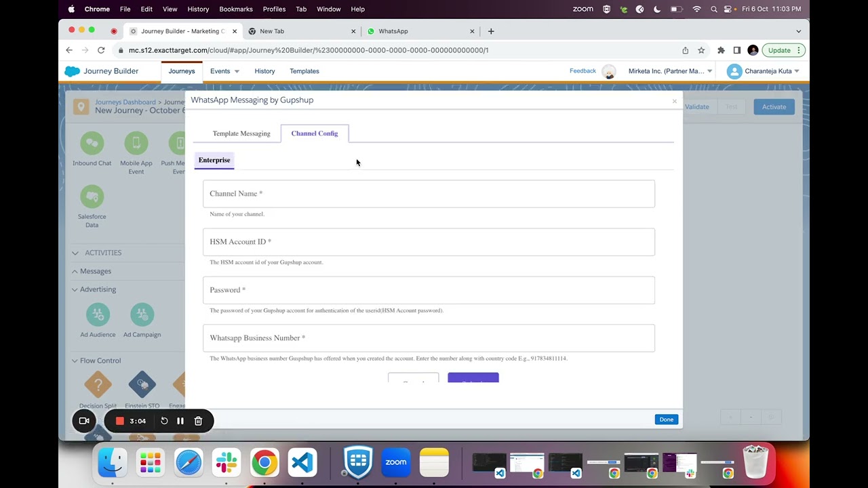Pick the Ad Campaign activity icon
The width and height of the screenshot is (868, 488).
pos(142,314)
